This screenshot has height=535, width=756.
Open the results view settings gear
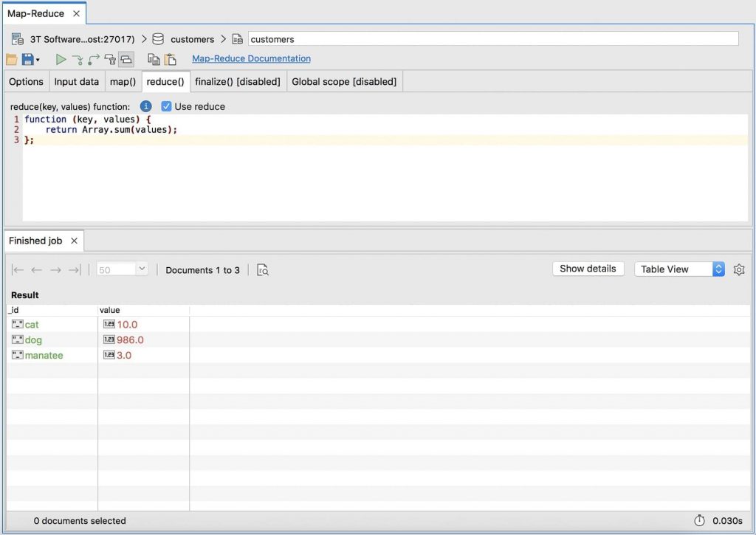(739, 269)
